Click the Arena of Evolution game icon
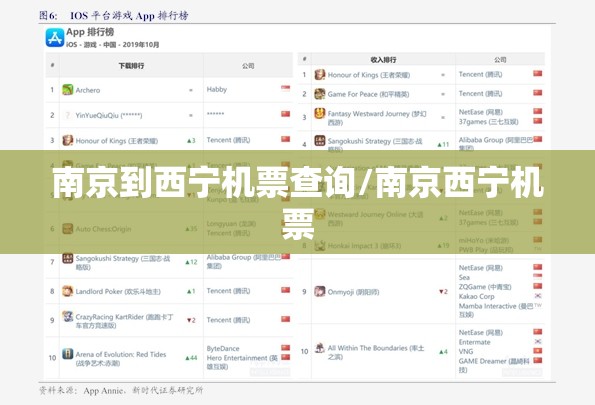 point(68,354)
